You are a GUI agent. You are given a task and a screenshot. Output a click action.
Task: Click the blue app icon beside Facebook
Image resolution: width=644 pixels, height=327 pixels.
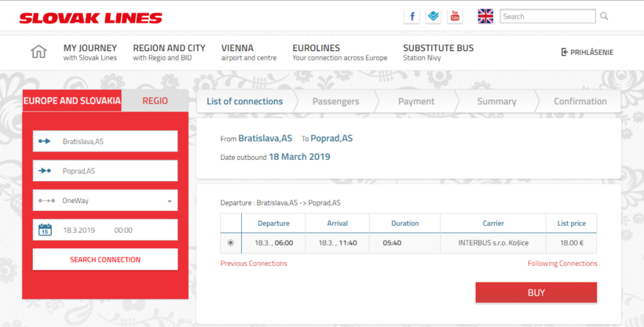[434, 16]
